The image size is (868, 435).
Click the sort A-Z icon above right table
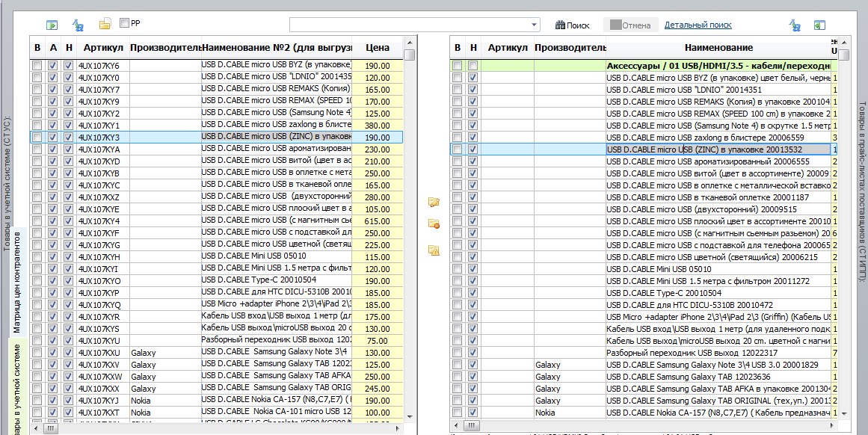795,25
